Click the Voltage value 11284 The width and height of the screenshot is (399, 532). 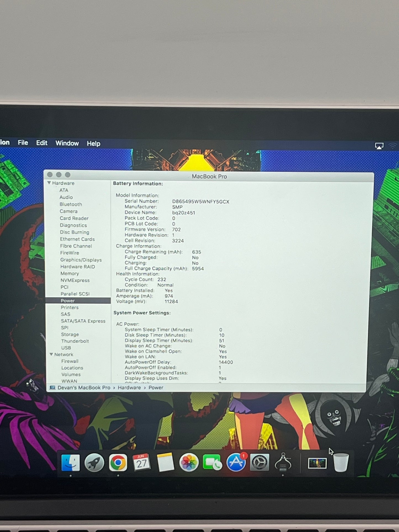171,301
